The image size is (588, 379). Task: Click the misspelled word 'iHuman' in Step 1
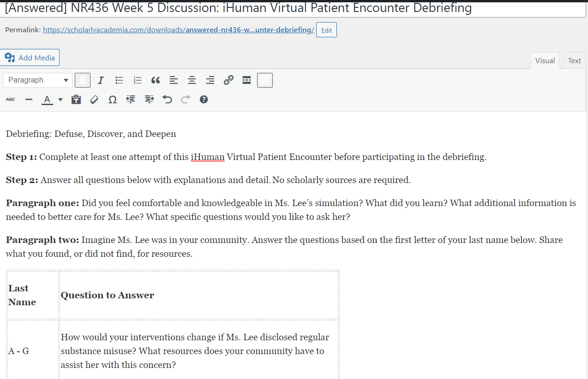[x=207, y=157]
